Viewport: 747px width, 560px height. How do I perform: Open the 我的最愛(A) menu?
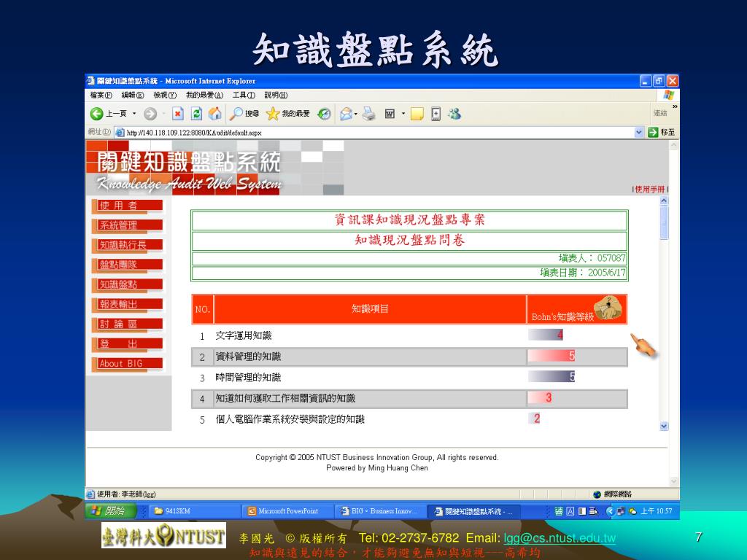[204, 96]
